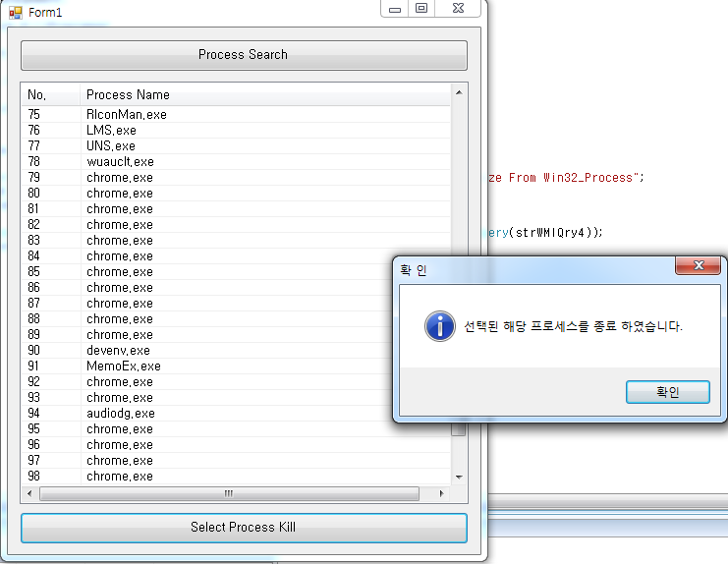This screenshot has height=564, width=728.
Task: Select row 75 RIconMan.exe
Action: point(236,114)
